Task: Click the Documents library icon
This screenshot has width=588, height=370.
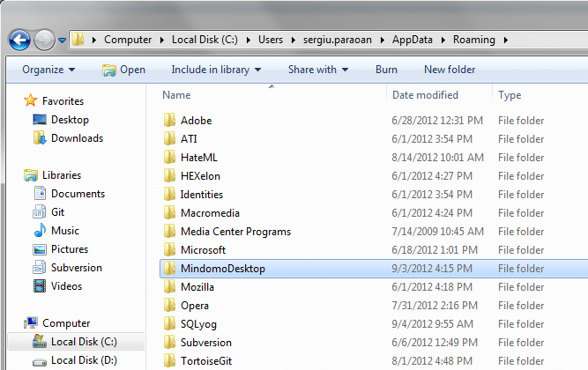Action: click(x=40, y=194)
